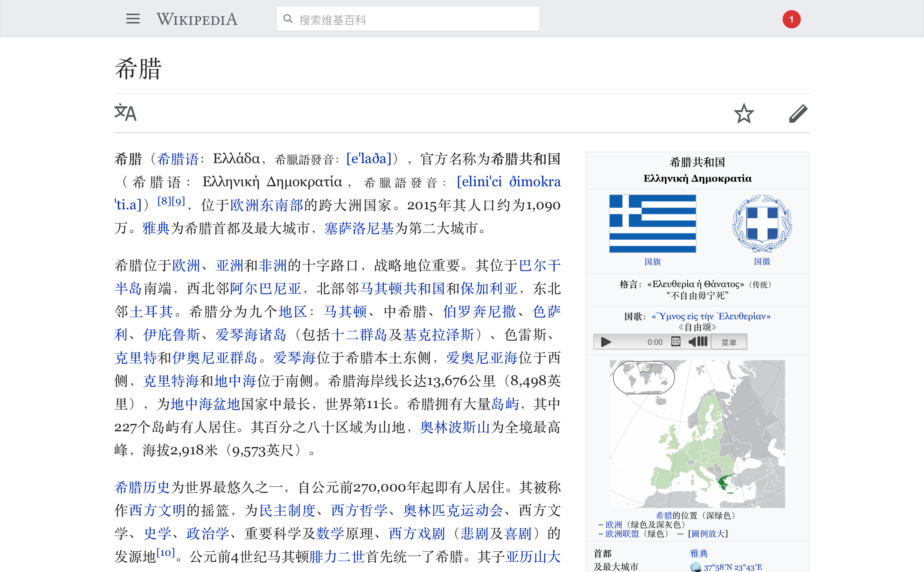The height and width of the screenshot is (572, 924).
Task: Open reference [8] citation
Action: tap(164, 201)
